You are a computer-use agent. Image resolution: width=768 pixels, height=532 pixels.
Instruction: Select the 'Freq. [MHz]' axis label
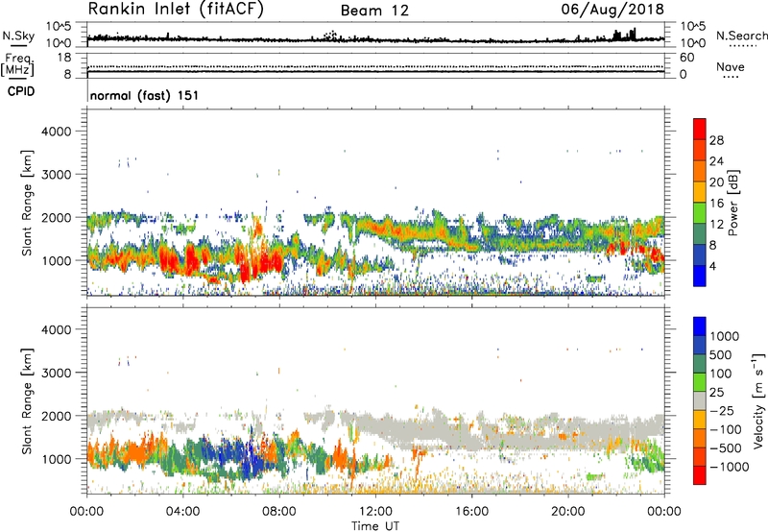pyautogui.click(x=18, y=65)
